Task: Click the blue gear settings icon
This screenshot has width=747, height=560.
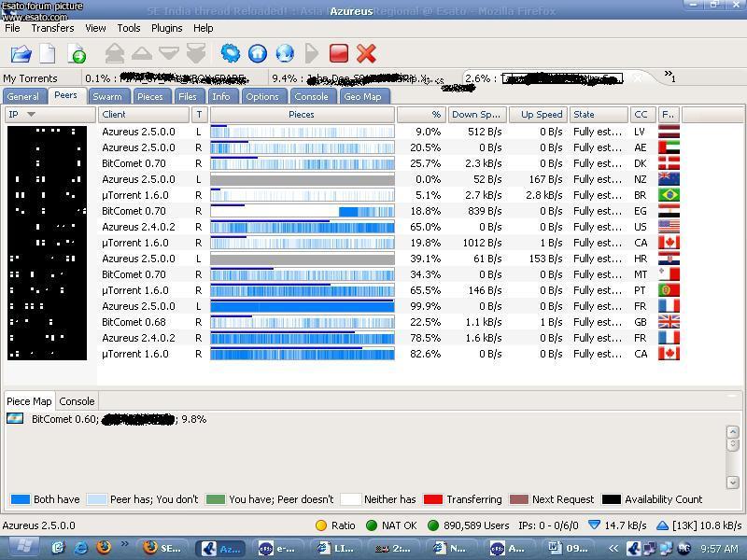Action: (x=230, y=53)
